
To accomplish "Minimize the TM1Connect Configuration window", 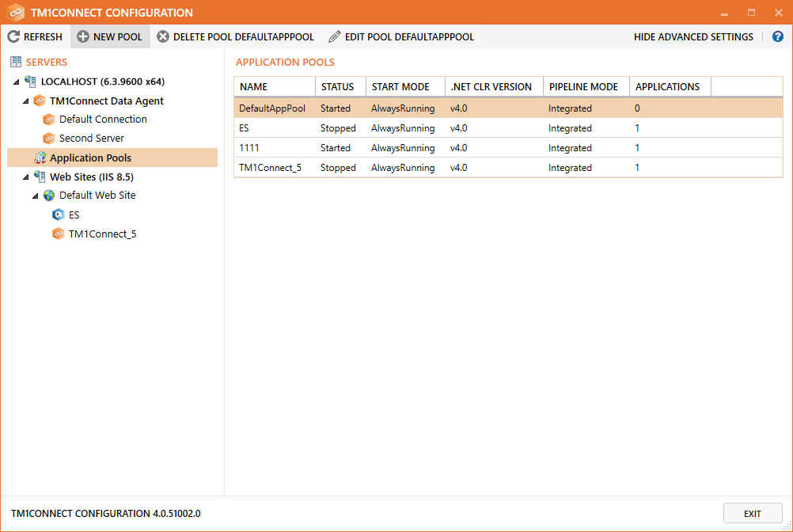I will 724,13.
